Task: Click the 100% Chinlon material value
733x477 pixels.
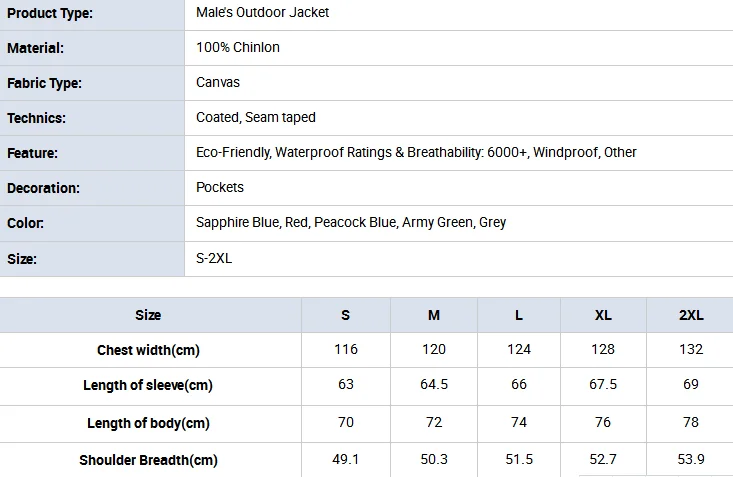Action: [237, 48]
